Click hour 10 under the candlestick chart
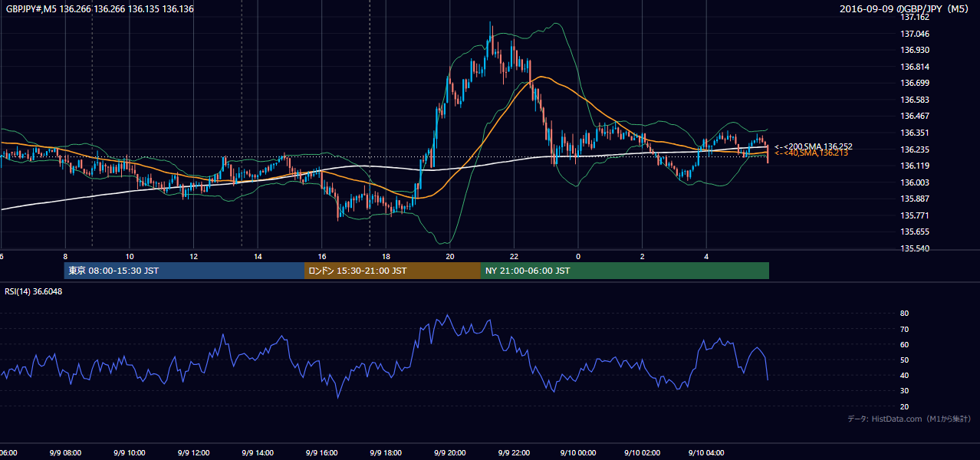 pyautogui.click(x=130, y=256)
